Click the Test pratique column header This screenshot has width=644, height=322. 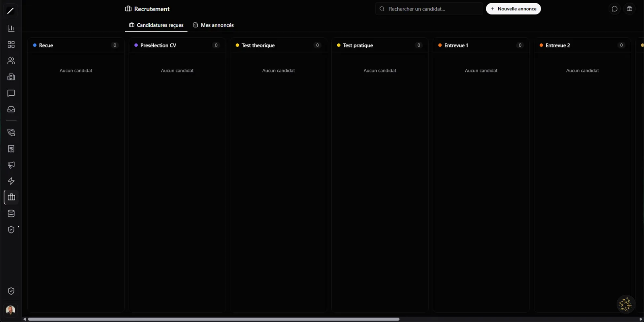[x=380, y=45]
